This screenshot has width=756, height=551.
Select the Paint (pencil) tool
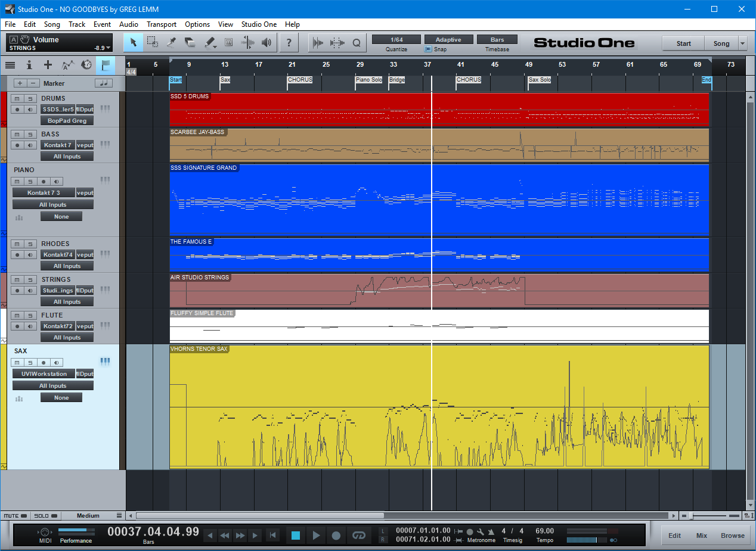tap(209, 42)
